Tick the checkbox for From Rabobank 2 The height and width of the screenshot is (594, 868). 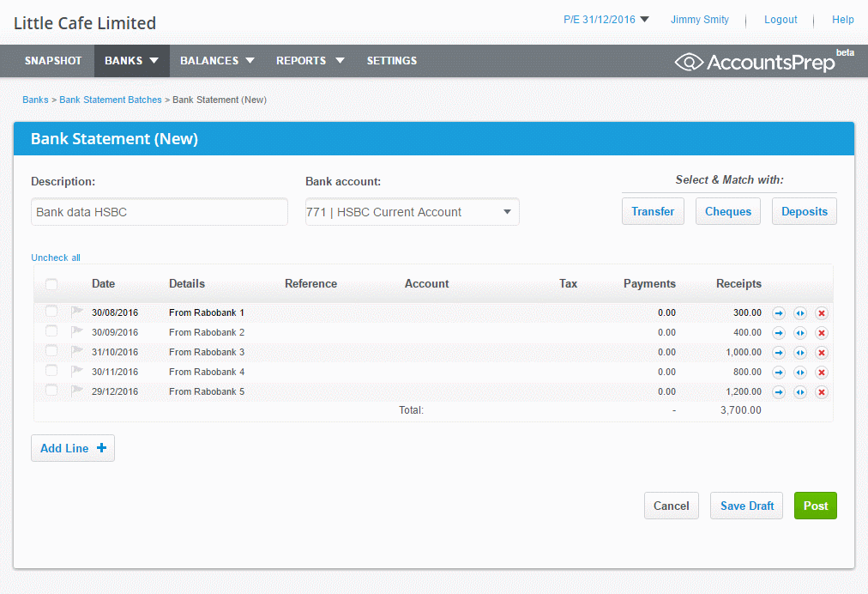coord(51,330)
